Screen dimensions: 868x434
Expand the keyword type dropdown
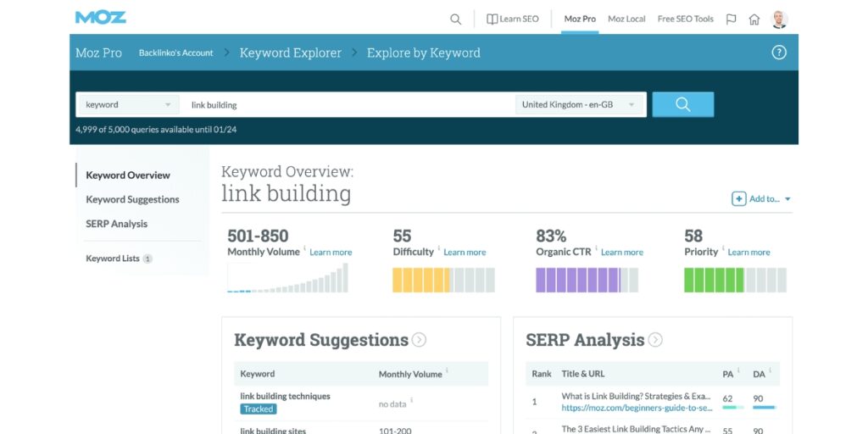[129, 104]
